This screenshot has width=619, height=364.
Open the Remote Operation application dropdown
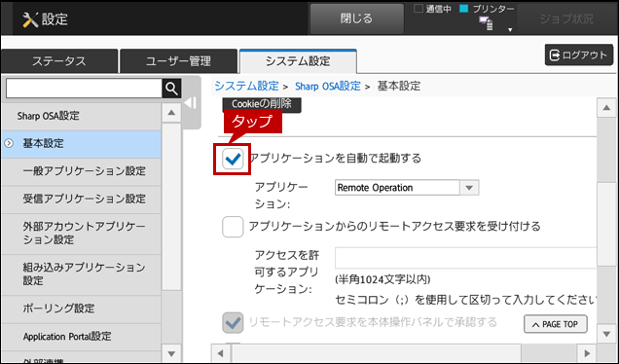[407, 188]
